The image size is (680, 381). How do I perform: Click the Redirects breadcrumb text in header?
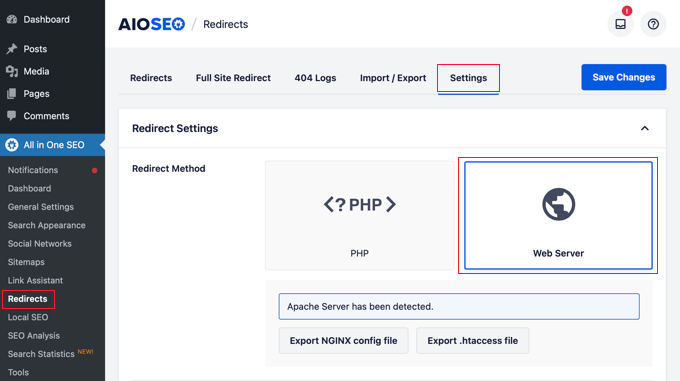226,24
